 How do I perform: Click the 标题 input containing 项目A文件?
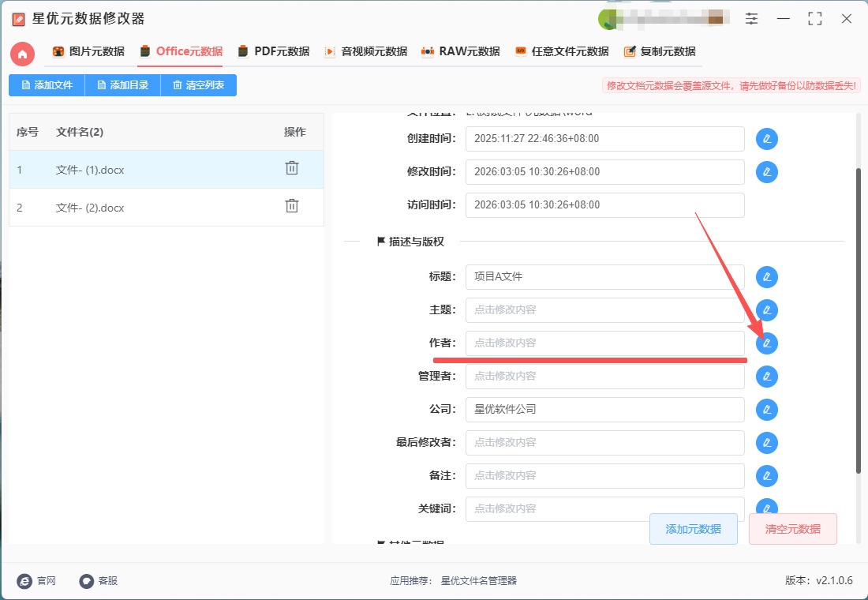(x=605, y=276)
